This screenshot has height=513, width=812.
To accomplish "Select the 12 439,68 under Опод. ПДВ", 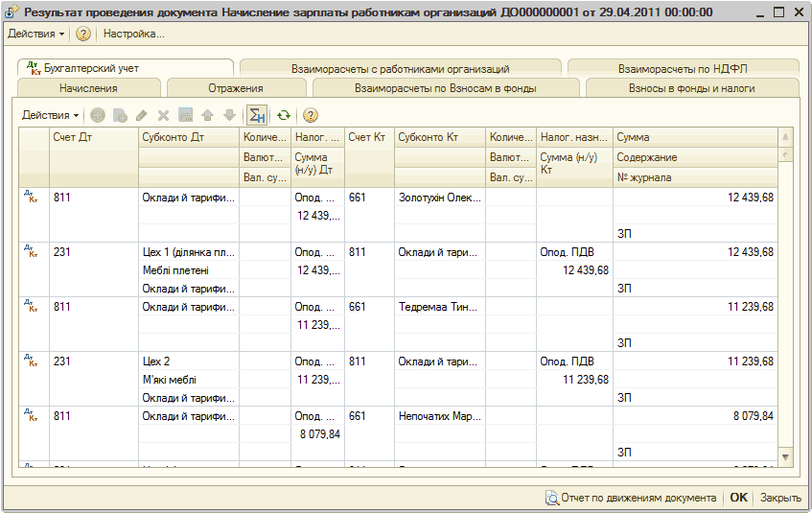I will click(575, 270).
